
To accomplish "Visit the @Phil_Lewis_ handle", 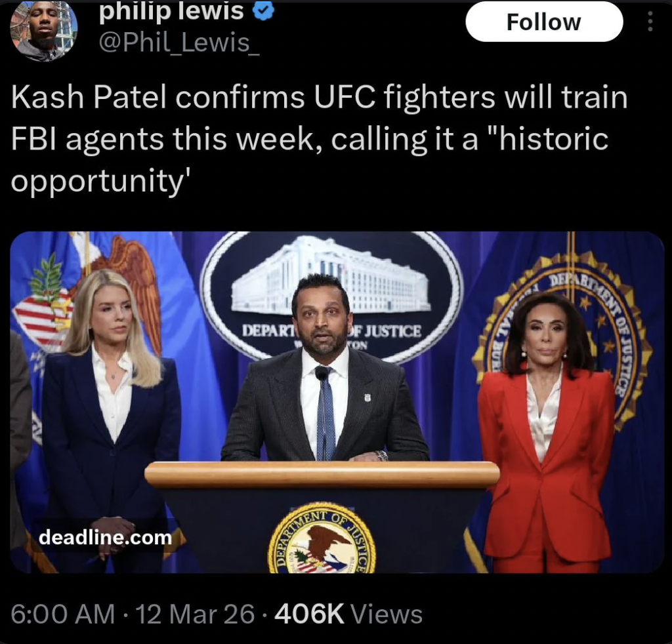I will point(178,43).
